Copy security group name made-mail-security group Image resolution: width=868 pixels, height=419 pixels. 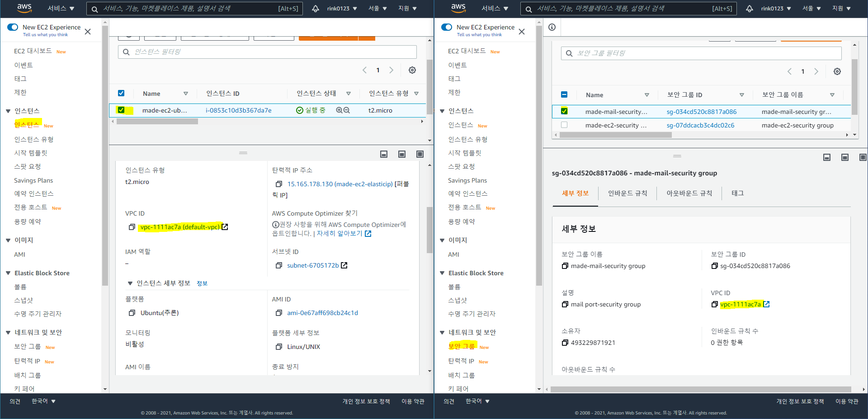tap(565, 266)
